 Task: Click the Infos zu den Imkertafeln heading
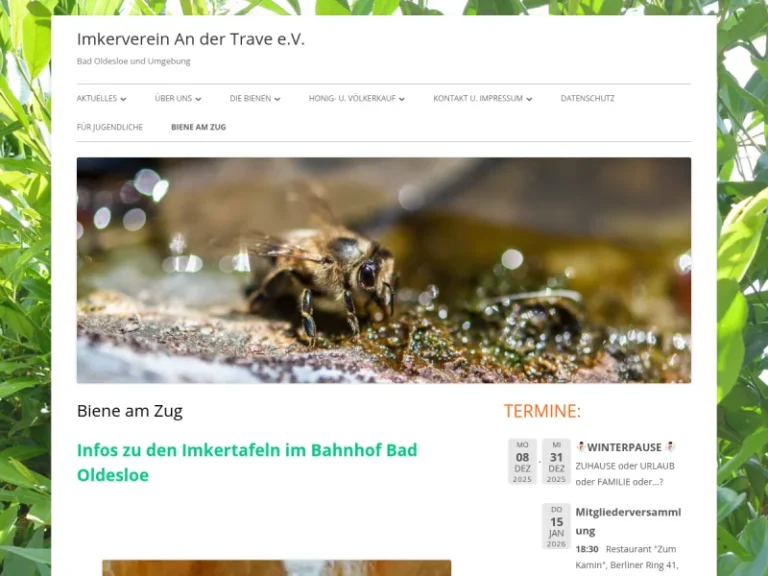[247, 462]
